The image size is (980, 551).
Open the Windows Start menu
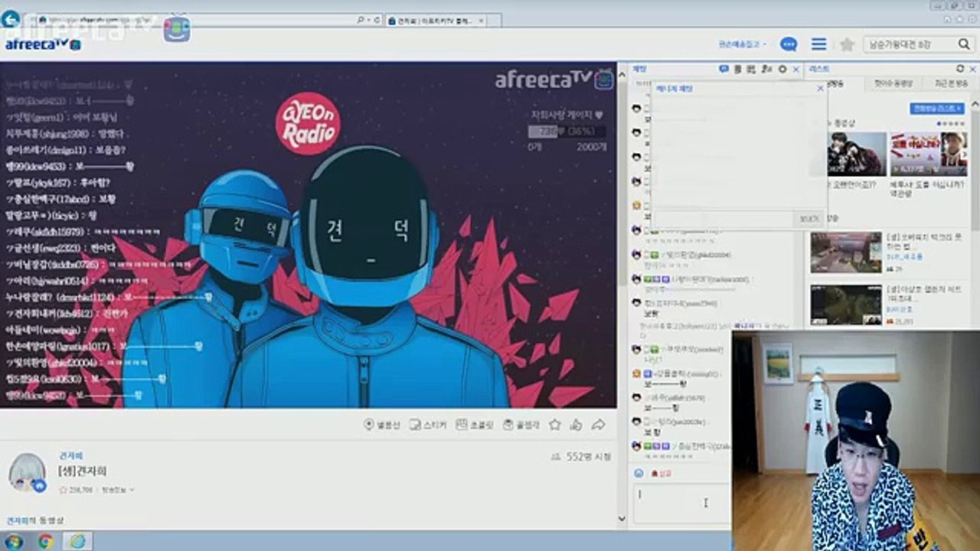(13, 541)
